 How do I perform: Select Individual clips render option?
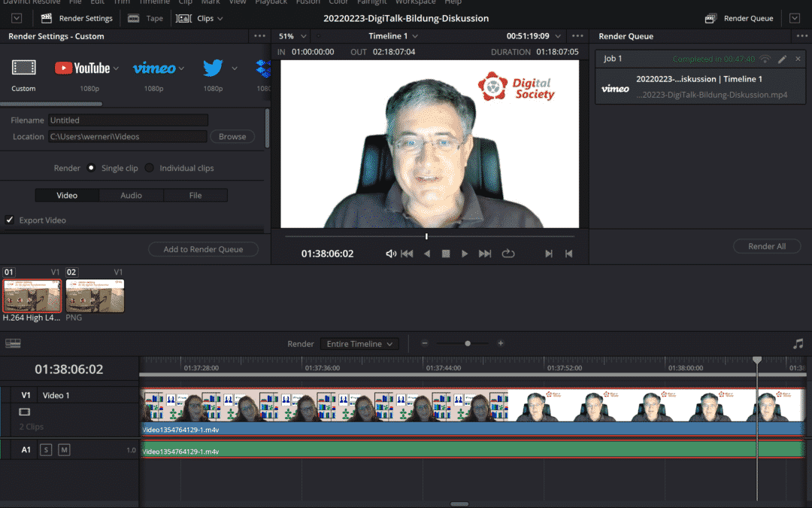(x=149, y=167)
